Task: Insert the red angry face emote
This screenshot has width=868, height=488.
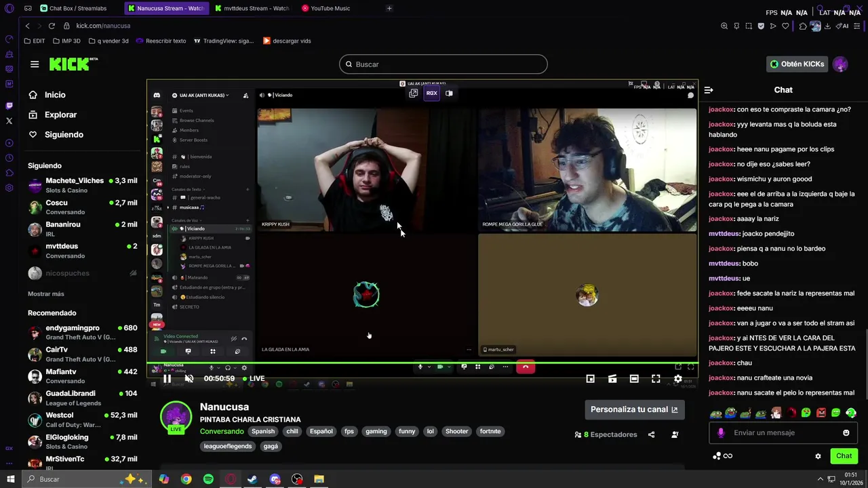Action: tap(821, 413)
